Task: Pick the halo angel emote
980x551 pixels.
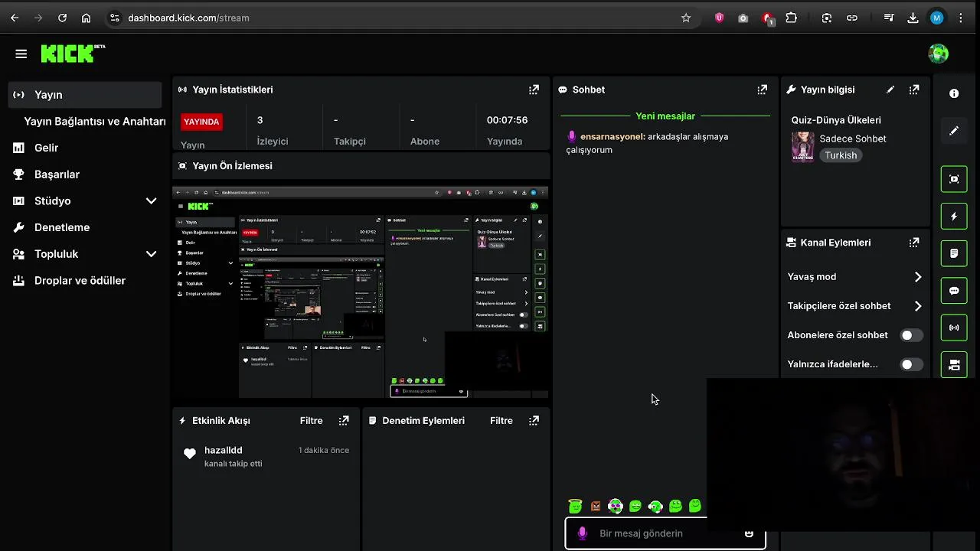Action: pos(576,506)
